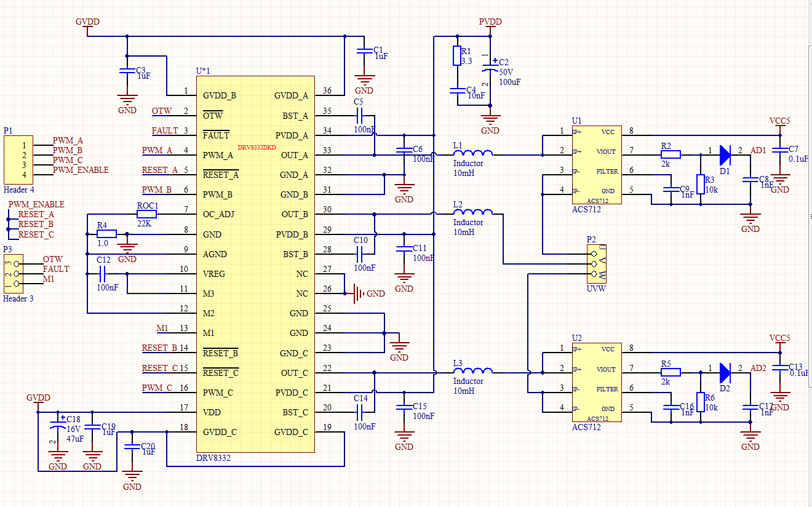Viewport: 812px width, 507px height.
Task: Select the L2 inductor symbol
Action: (x=472, y=212)
